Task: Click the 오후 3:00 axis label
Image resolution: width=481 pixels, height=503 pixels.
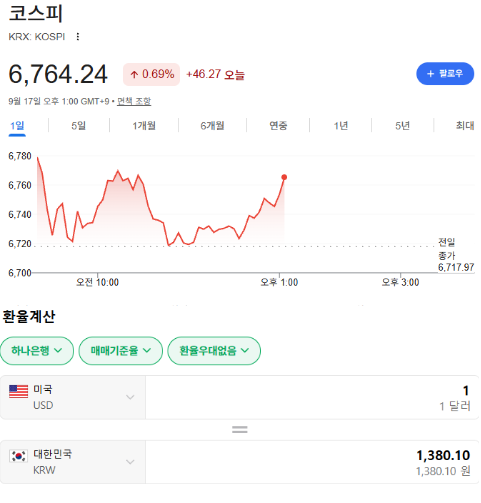Action: pos(401,283)
